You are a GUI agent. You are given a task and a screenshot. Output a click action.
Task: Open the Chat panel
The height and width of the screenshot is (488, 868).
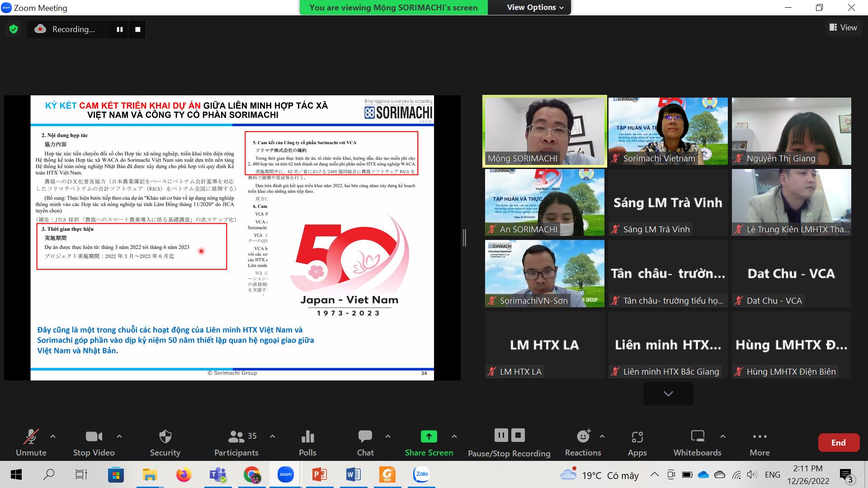365,444
